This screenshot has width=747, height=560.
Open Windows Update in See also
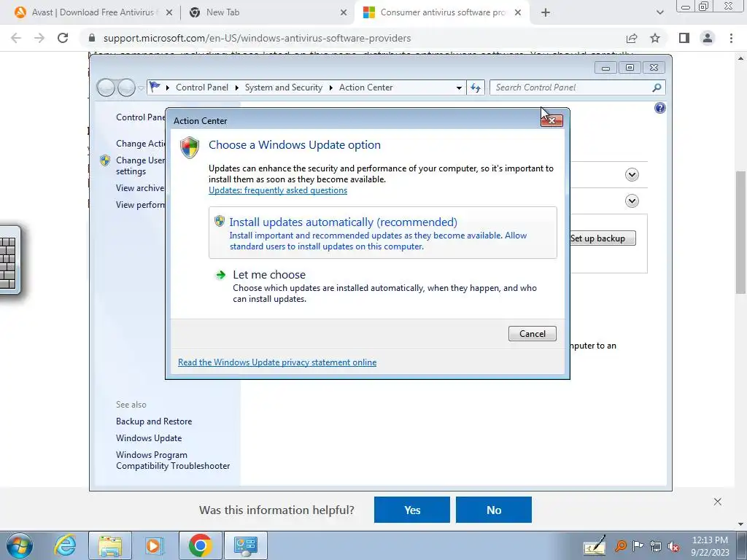point(149,438)
